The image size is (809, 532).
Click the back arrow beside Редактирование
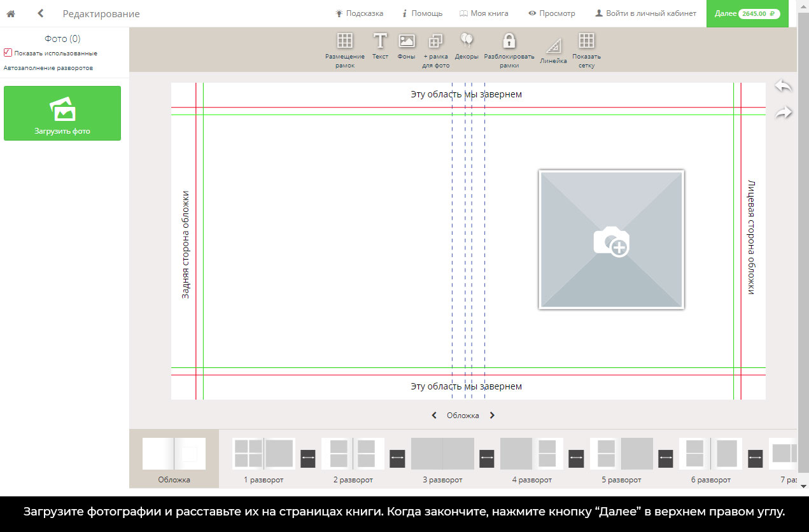click(x=41, y=13)
